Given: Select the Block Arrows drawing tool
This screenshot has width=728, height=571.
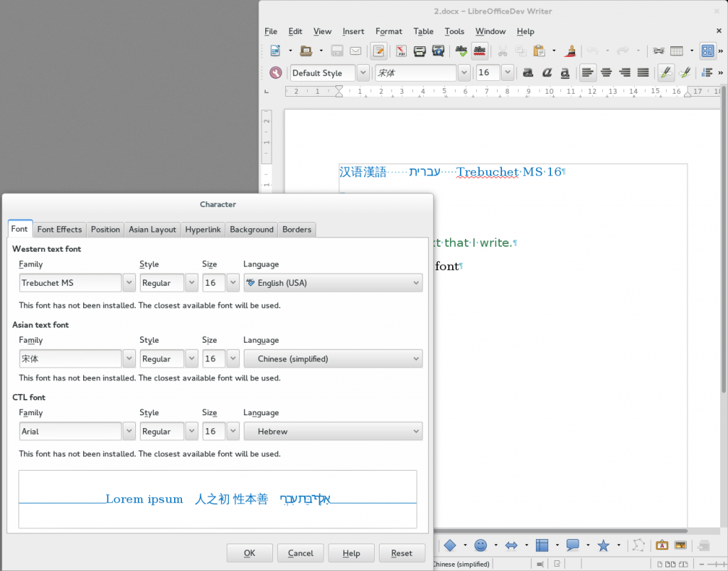Looking at the screenshot, I should [511, 545].
